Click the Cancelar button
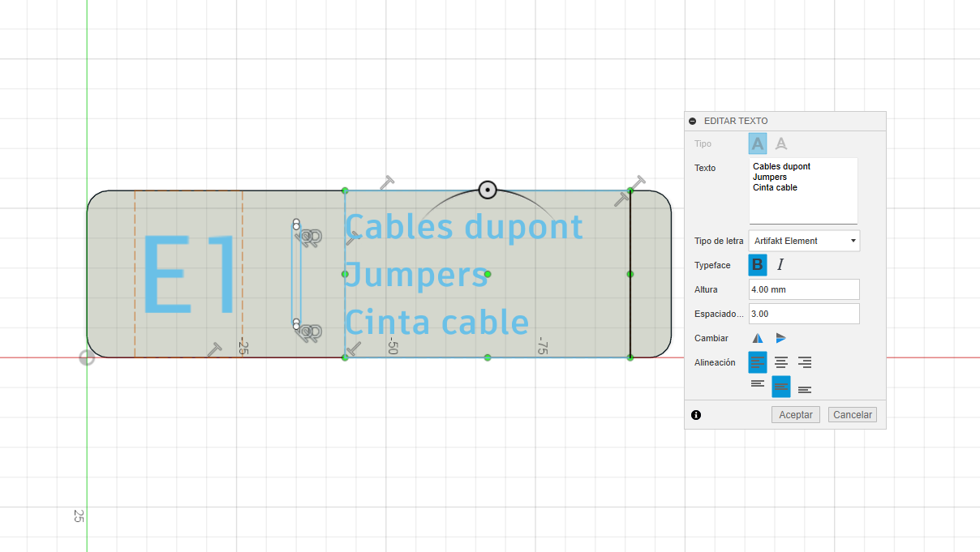Image resolution: width=980 pixels, height=552 pixels. pyautogui.click(x=852, y=414)
